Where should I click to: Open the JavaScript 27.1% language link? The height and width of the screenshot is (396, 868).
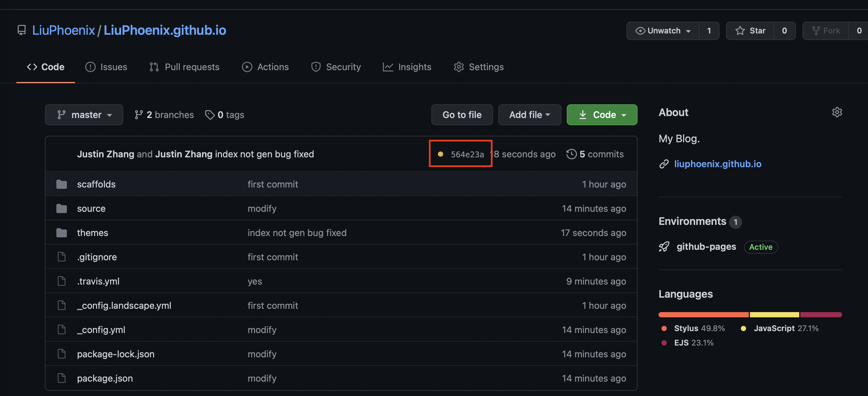(779, 328)
